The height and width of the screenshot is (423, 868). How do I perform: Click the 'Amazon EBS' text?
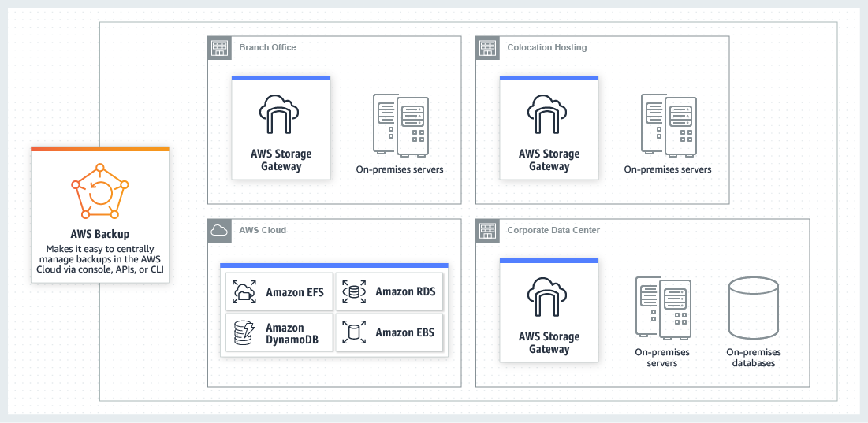coord(405,332)
